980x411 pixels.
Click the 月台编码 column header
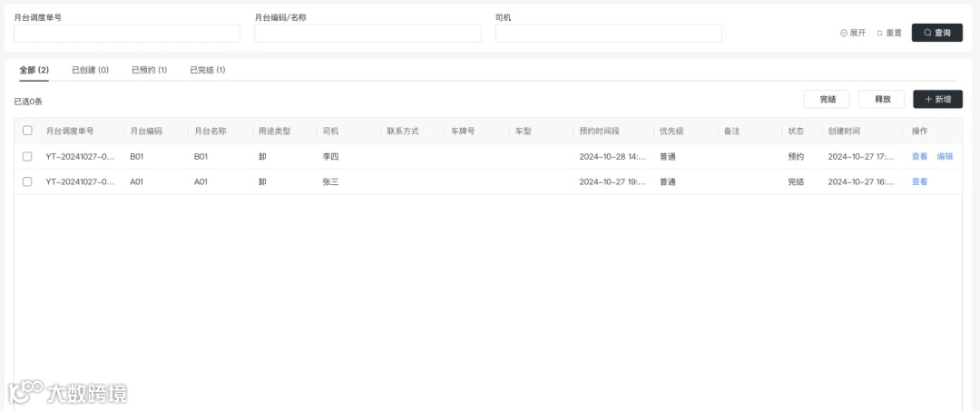tap(146, 132)
